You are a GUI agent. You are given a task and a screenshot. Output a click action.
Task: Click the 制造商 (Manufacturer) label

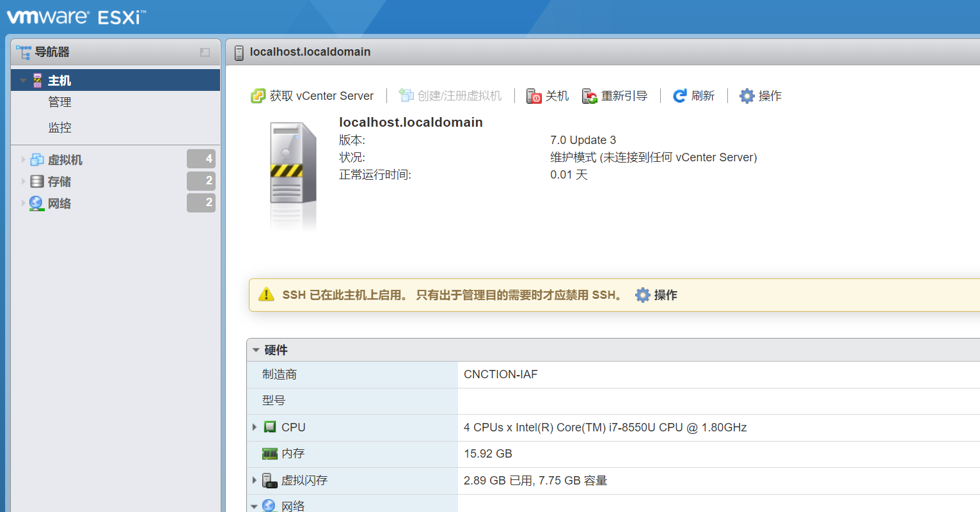280,374
